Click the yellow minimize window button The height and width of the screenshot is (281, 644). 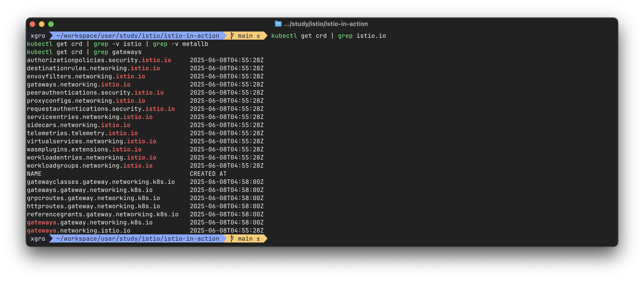[41, 24]
